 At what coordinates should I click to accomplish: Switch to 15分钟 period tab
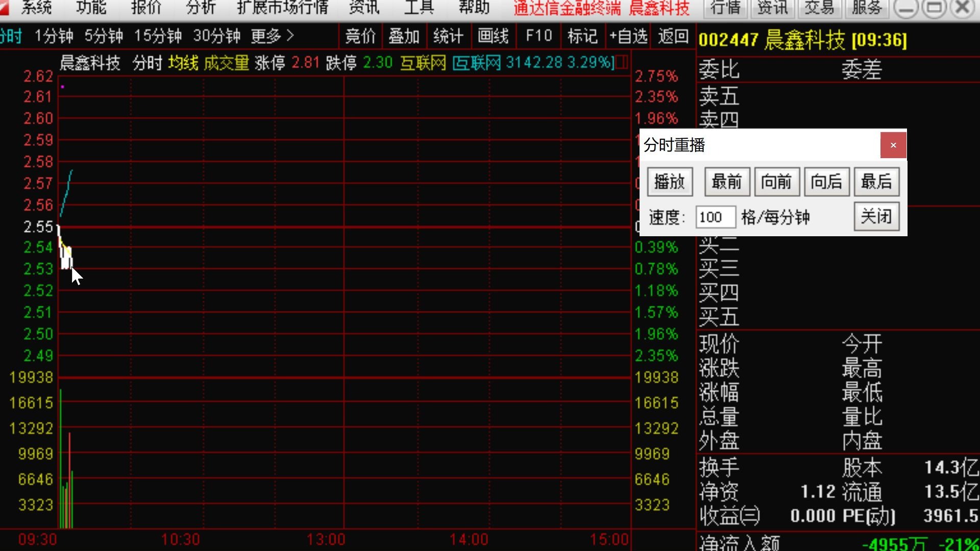[x=158, y=36]
